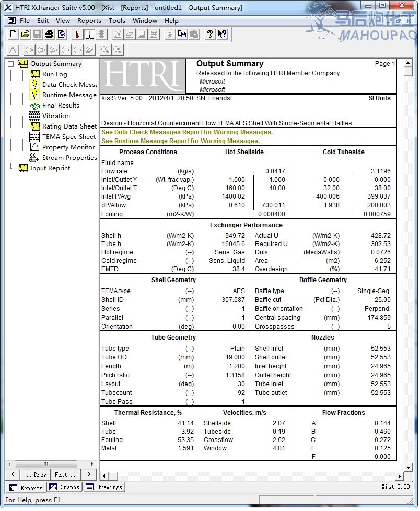
Task: Switch to the Drawings tab
Action: click(103, 487)
